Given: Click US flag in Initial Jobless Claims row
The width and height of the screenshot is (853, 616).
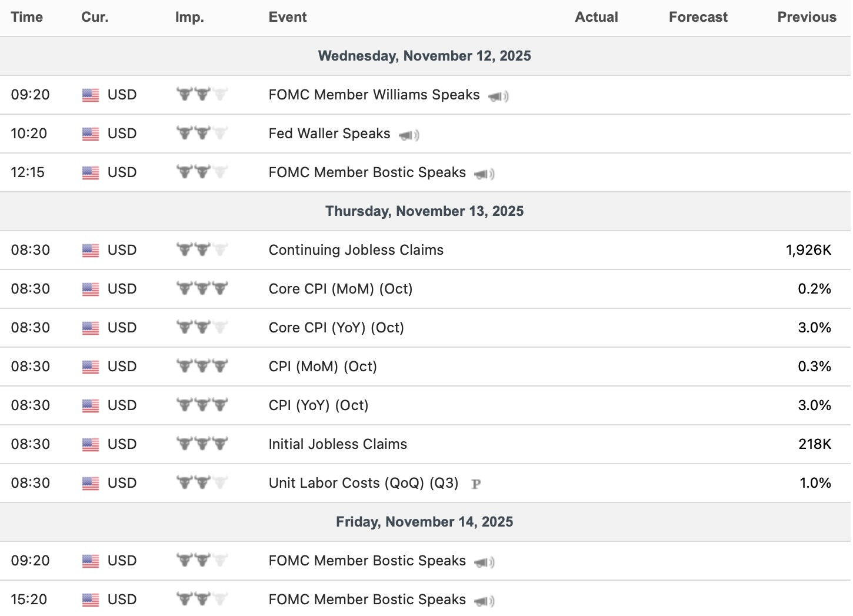Looking at the screenshot, I should tap(91, 445).
